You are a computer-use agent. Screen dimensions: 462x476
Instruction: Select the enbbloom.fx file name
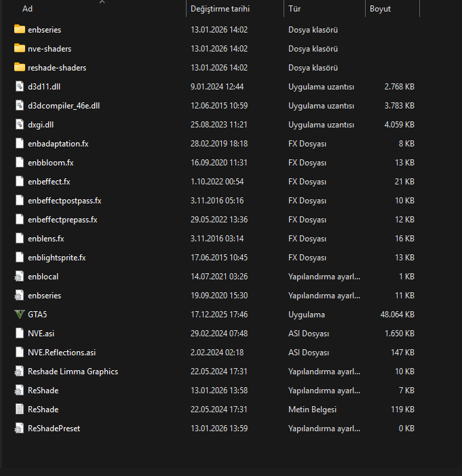[51, 163]
